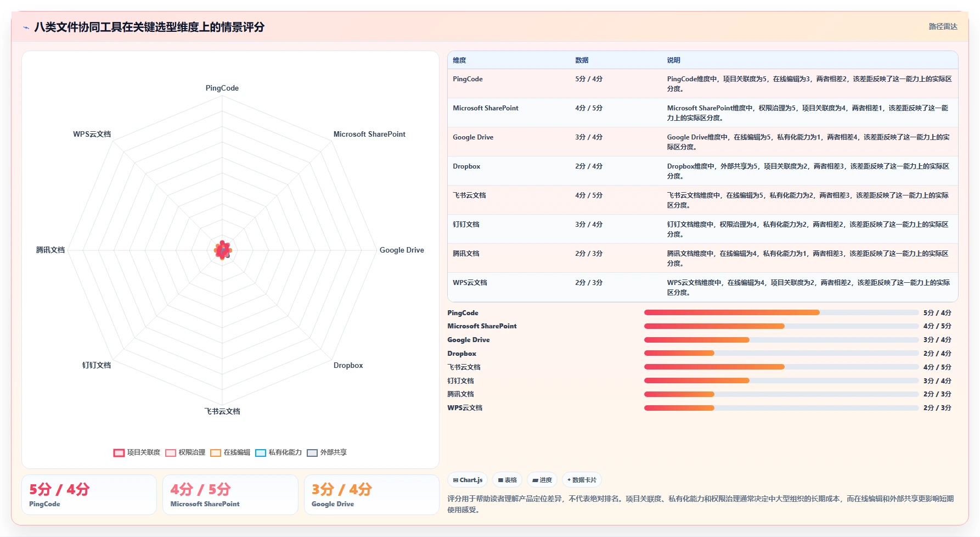Viewport: 980px width, 537px height.
Task: Toggle the 在线编辑 legend series
Action: pyautogui.click(x=230, y=452)
